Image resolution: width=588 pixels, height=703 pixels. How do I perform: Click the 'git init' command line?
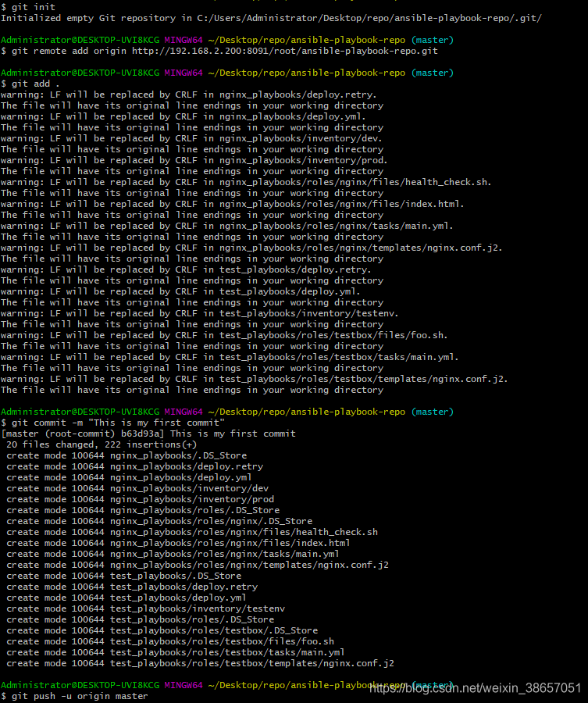(28, 7)
